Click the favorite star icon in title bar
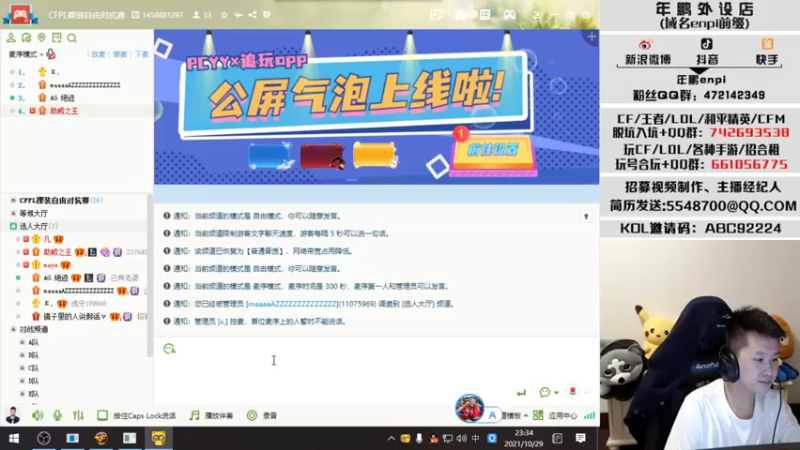The image size is (800, 450). pos(224,15)
